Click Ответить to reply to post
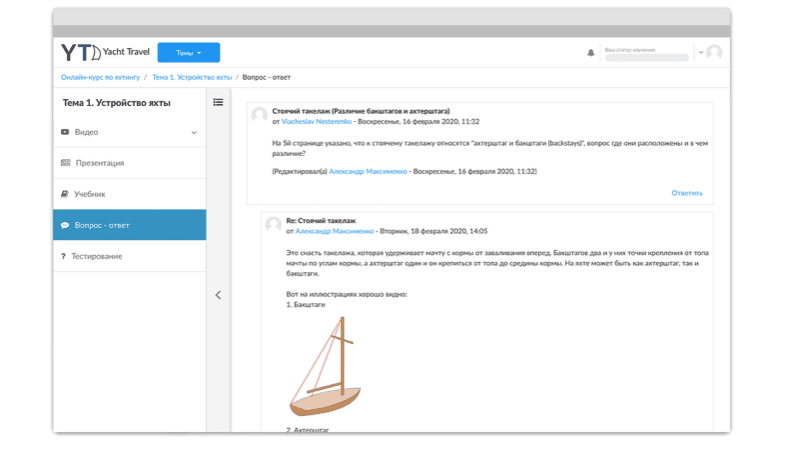The height and width of the screenshot is (450, 800). click(x=686, y=193)
